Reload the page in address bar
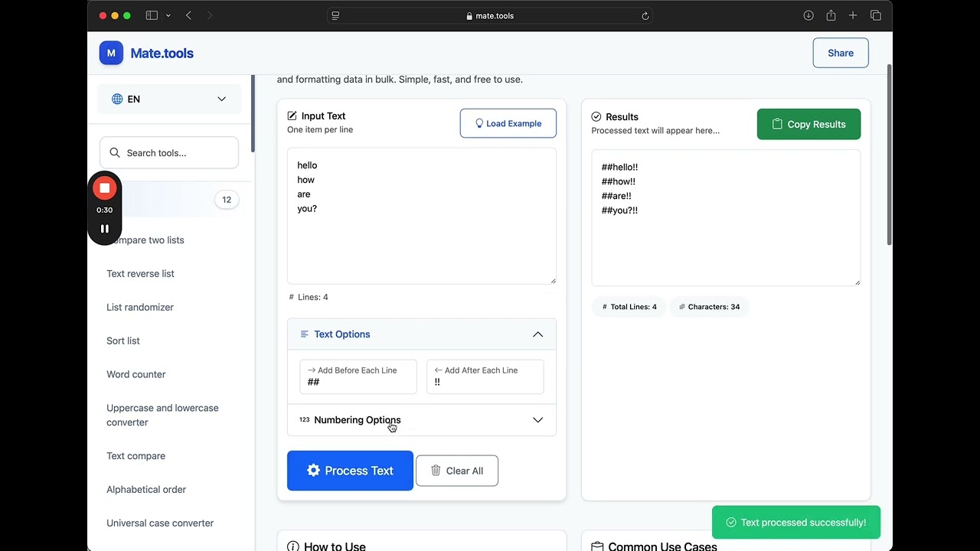 [645, 15]
